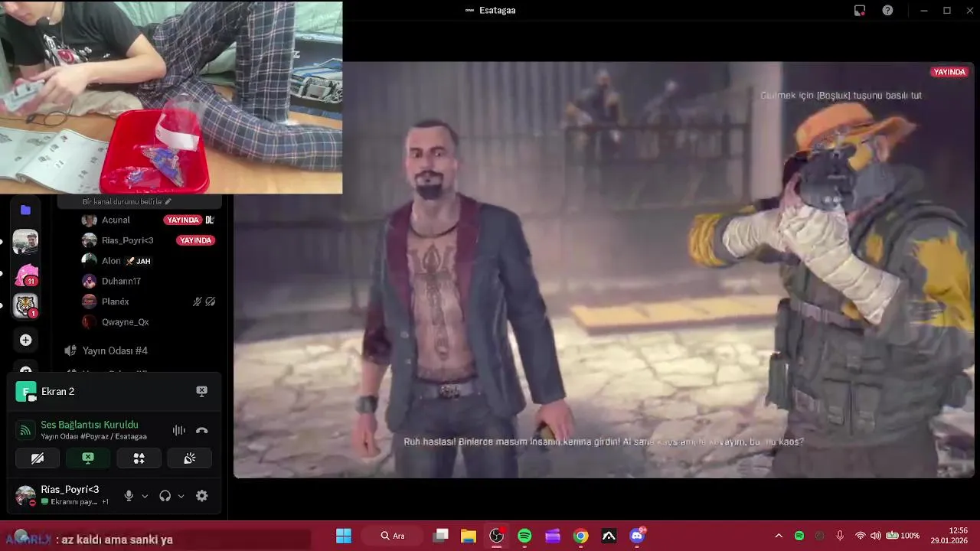980x551 pixels.
Task: Click the taskbar search box 'Ara'
Action: tap(392, 536)
